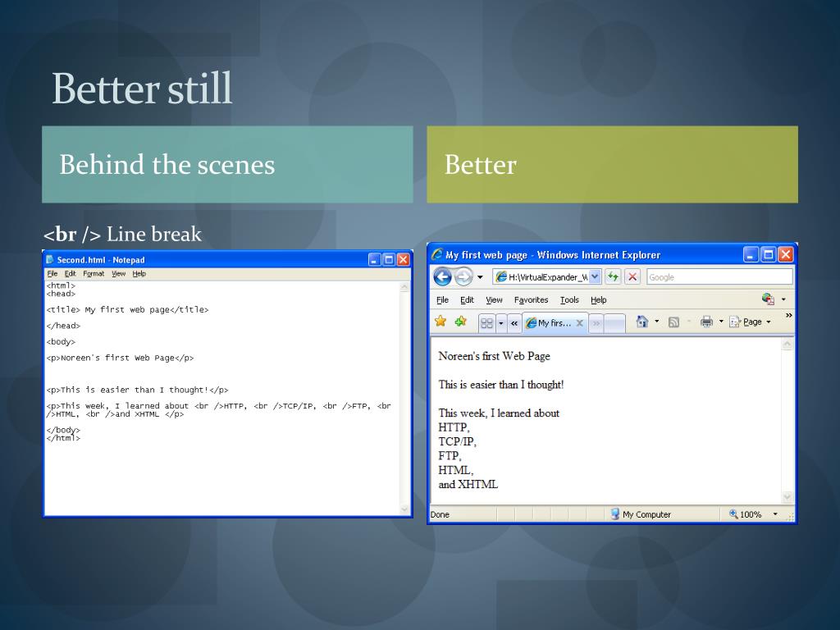Screen dimensions: 840x630
Task: Click the Back arrow in Internet Explorer
Action: [x=442, y=277]
